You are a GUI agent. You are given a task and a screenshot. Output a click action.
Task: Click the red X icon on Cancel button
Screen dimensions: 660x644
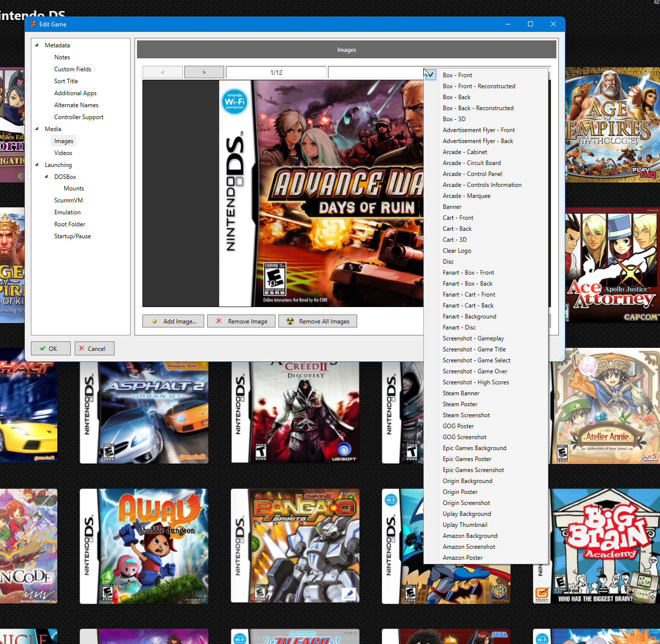point(82,348)
